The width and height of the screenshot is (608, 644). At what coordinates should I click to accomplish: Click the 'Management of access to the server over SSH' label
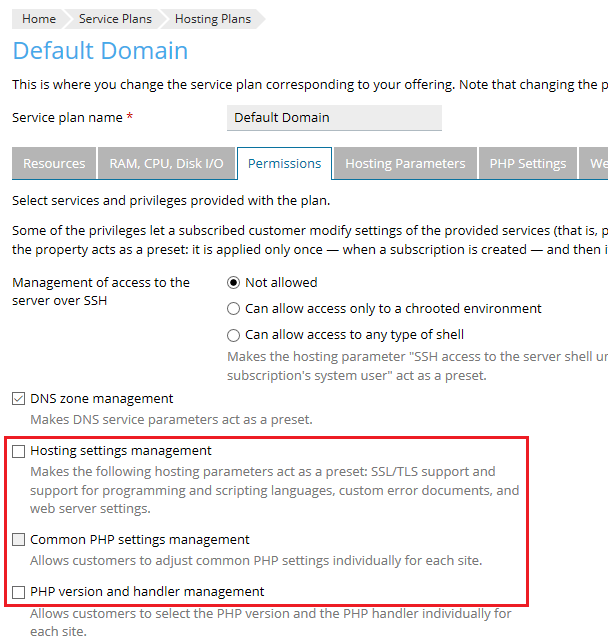[x=100, y=291]
